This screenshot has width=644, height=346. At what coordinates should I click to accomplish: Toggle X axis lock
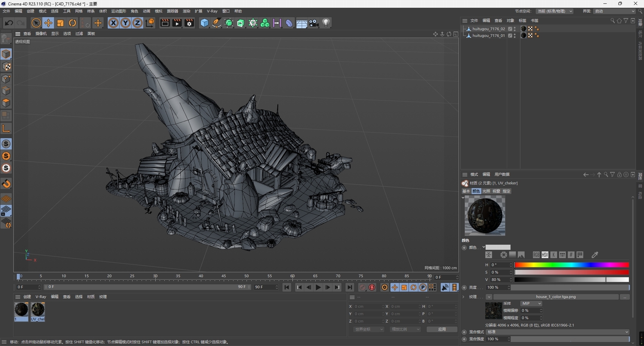113,23
